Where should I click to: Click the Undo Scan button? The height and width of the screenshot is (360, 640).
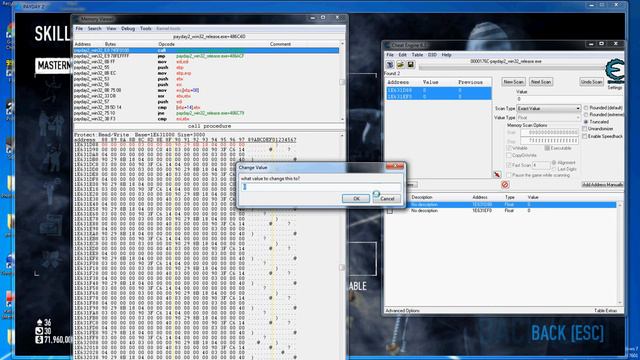pos(591,82)
